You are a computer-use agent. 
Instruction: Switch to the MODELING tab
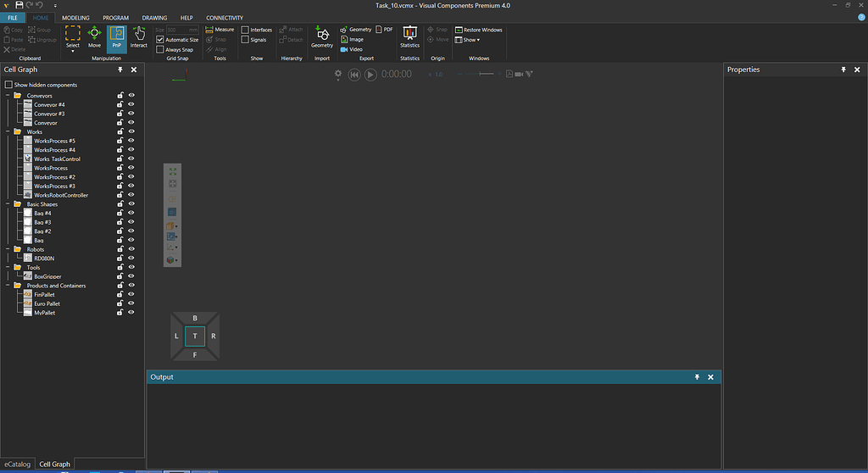[75, 18]
